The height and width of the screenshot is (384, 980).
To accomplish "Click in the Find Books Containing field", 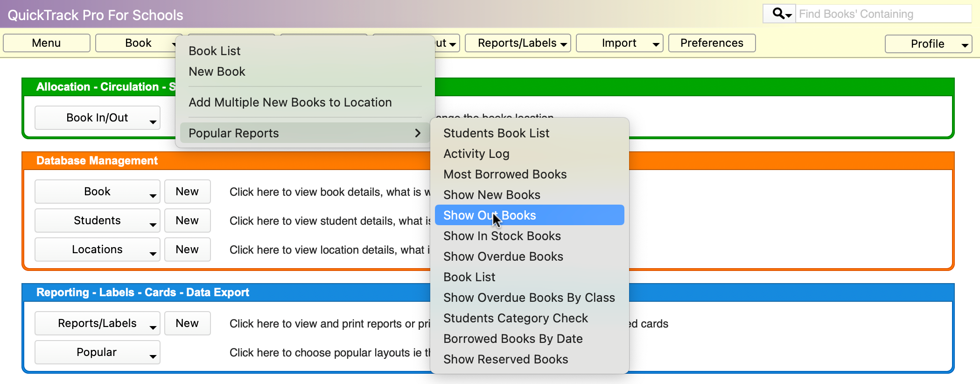I will [882, 14].
